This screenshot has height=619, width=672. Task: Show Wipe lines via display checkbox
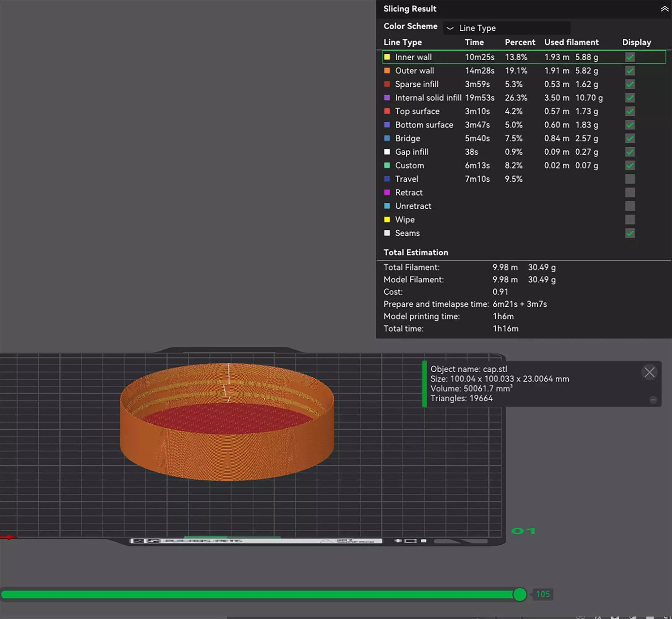tap(630, 220)
